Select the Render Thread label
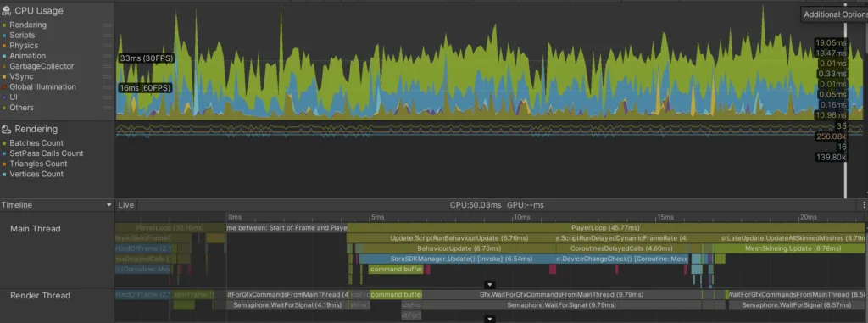Image resolution: width=868 pixels, height=323 pixels. [41, 296]
